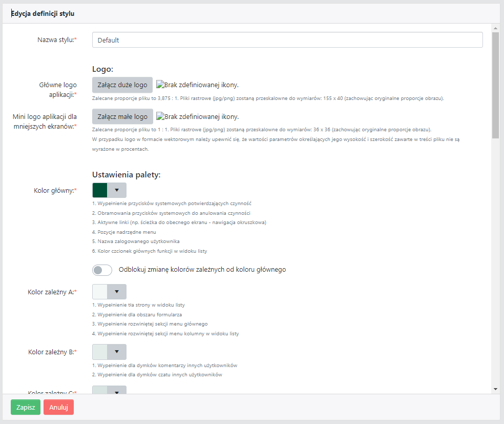Click the scrollbar down arrow
The width and height of the screenshot is (504, 424).
tap(495, 389)
